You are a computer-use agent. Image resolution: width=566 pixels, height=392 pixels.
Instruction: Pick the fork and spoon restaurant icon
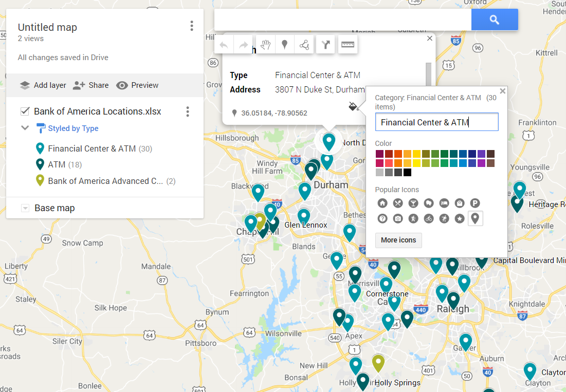[x=398, y=203]
